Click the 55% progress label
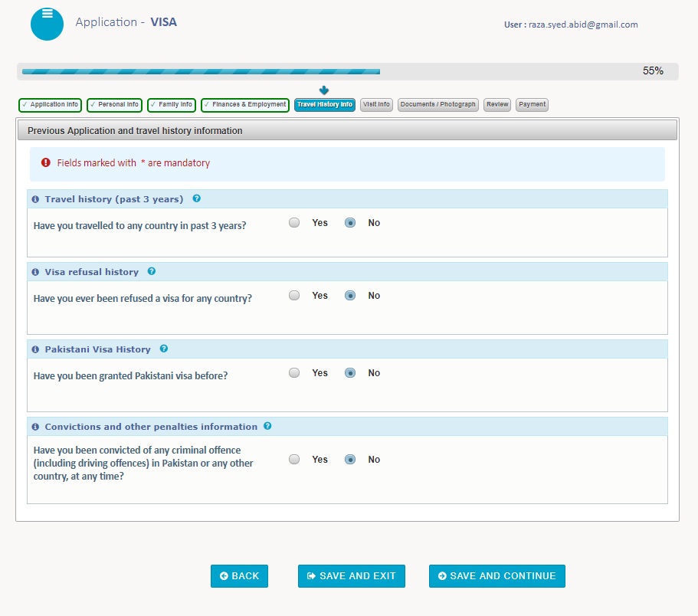This screenshot has width=698, height=616. 653,70
